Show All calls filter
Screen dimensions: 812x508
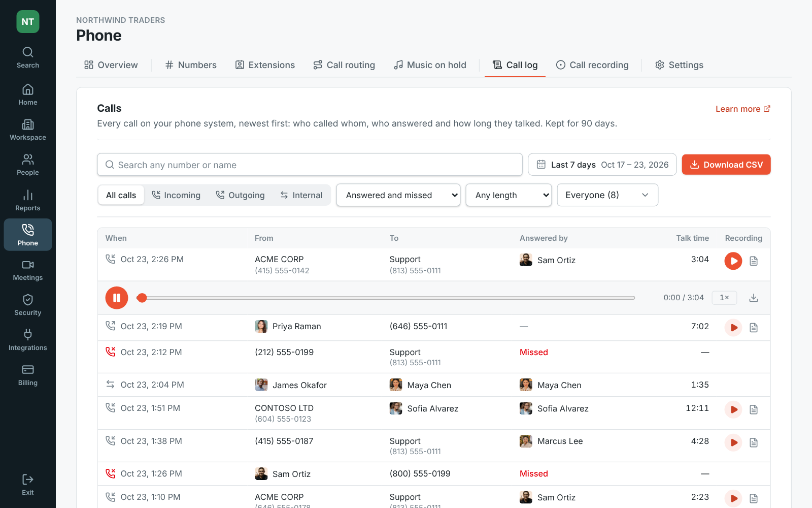(121, 195)
